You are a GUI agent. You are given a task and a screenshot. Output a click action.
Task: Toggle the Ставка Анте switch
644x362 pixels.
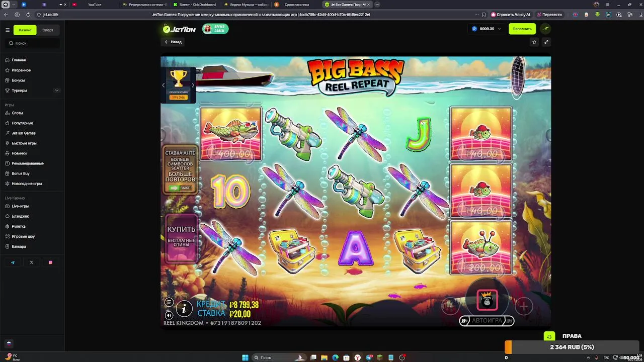175,188
